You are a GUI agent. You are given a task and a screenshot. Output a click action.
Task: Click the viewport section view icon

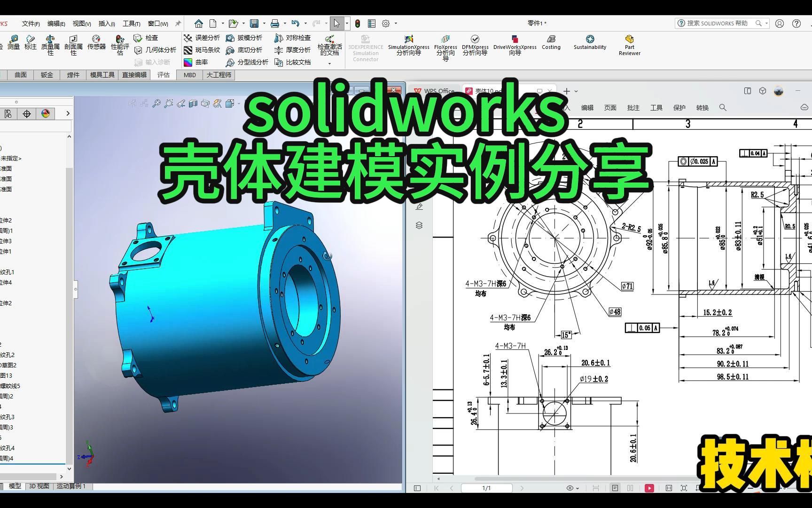pyautogui.click(x=193, y=103)
